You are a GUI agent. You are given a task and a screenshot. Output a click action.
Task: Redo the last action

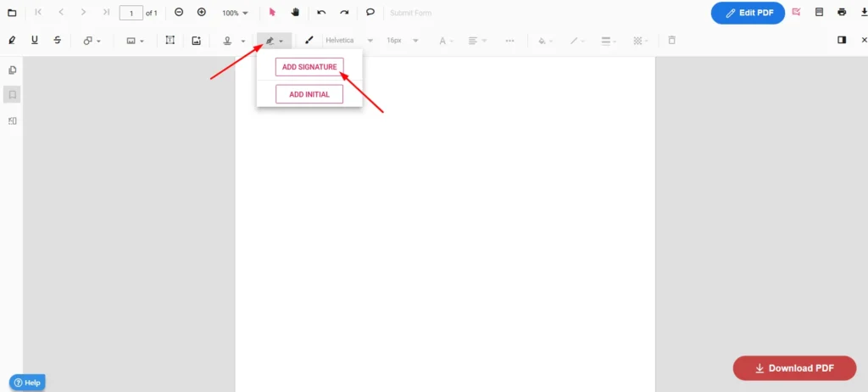[344, 12]
